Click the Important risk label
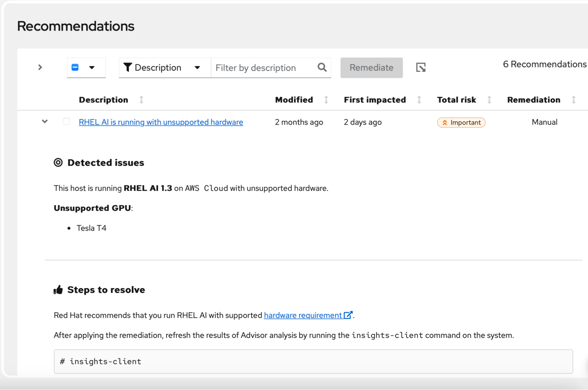Viewport: 588px width, 390px height. [461, 123]
